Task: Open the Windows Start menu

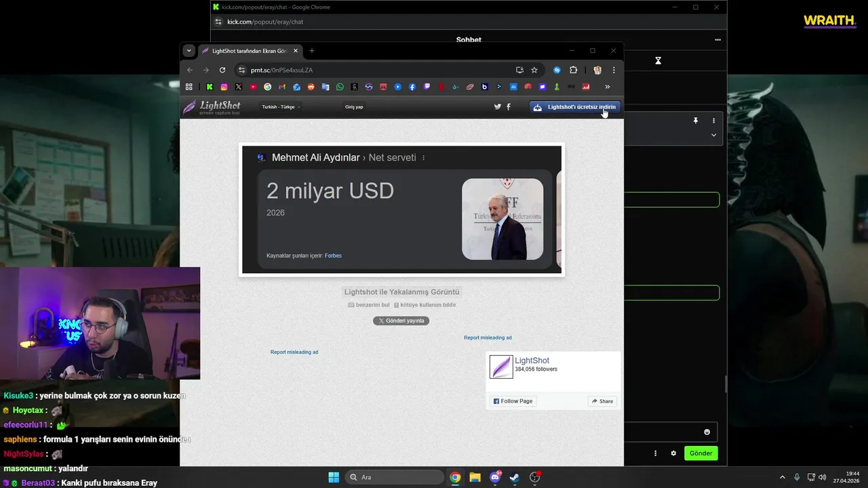Action: point(334,477)
